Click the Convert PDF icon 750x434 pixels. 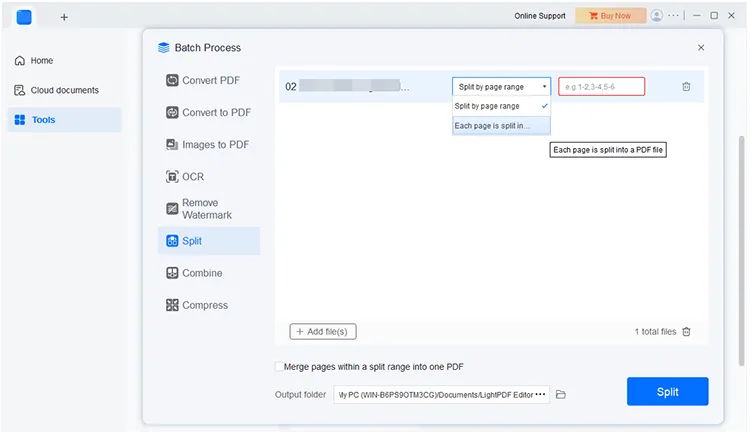point(172,80)
